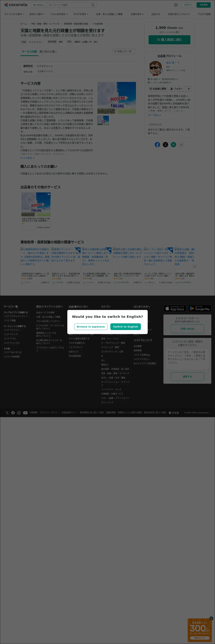
Task: Click the 会員登録 button in header
Action: [203, 5]
